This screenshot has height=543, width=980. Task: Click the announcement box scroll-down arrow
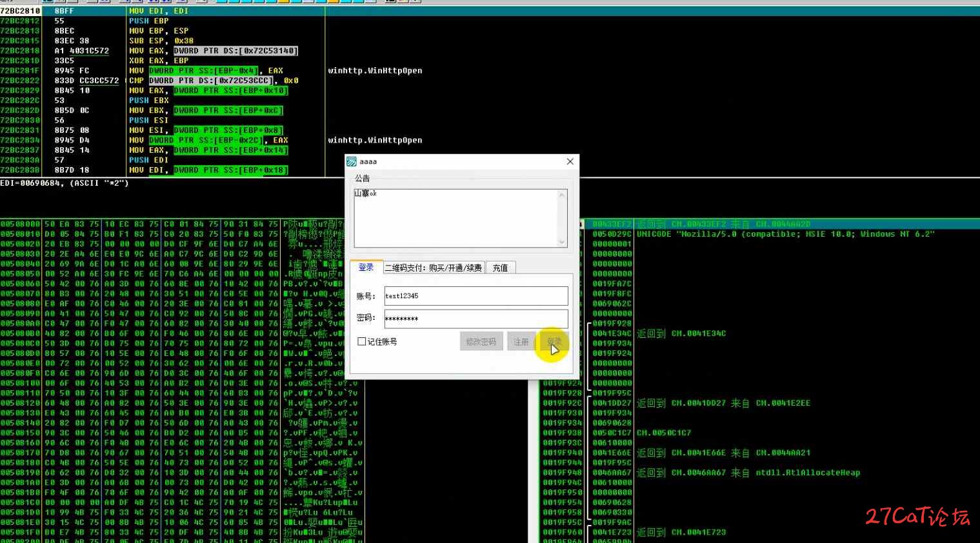tap(562, 242)
